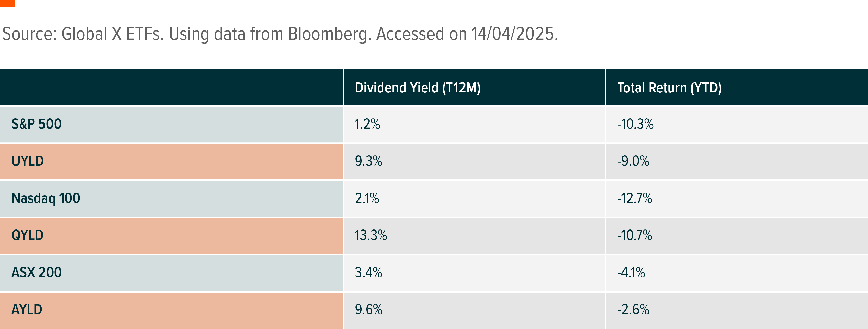Click the -10.3% S&P 500 return
This screenshot has width=868, height=329.
(635, 124)
